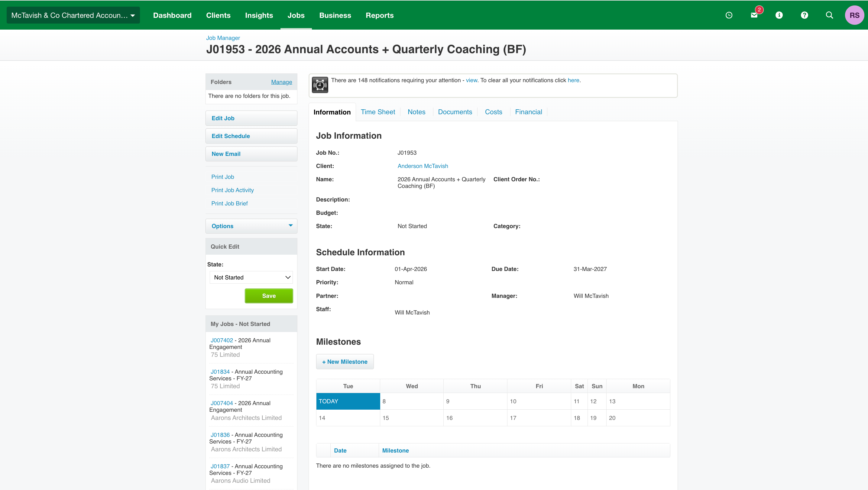The width and height of the screenshot is (868, 490).
Task: Open the Insights menu
Action: pyautogui.click(x=259, y=15)
